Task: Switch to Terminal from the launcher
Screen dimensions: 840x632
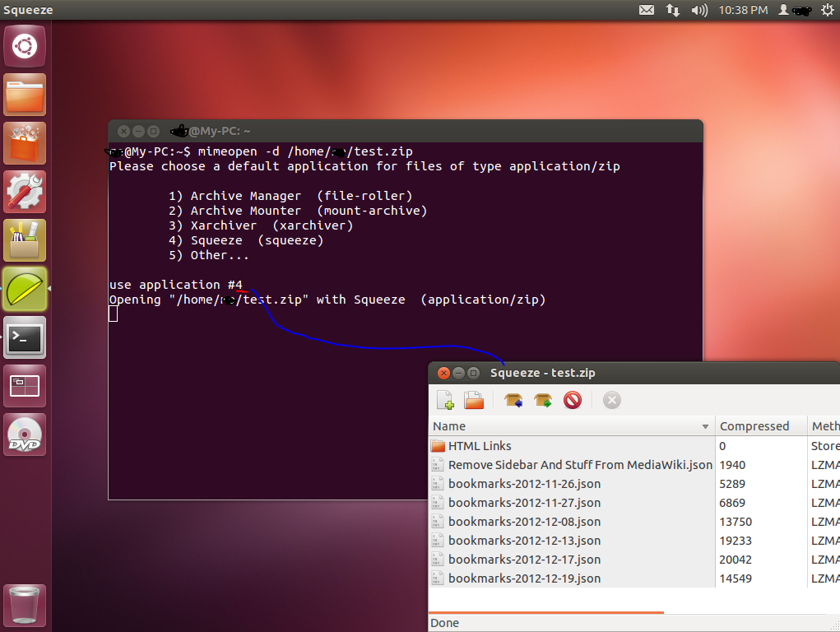Action: pyautogui.click(x=25, y=337)
